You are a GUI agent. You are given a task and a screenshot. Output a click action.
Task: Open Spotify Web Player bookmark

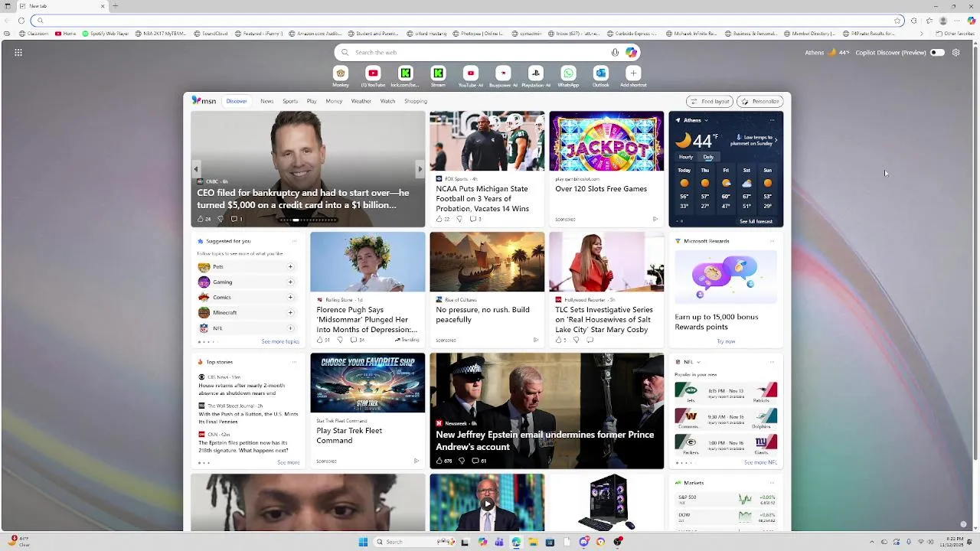tap(106, 34)
